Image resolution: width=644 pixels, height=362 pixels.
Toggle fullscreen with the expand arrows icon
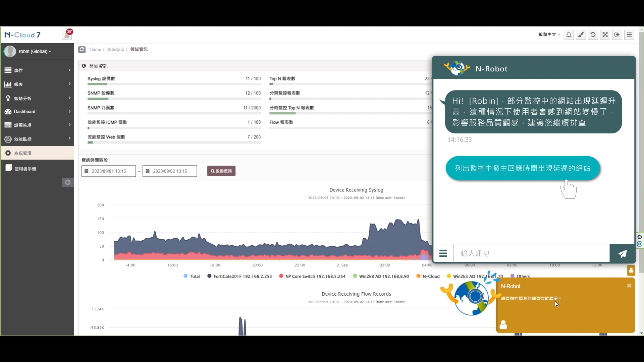click(605, 35)
